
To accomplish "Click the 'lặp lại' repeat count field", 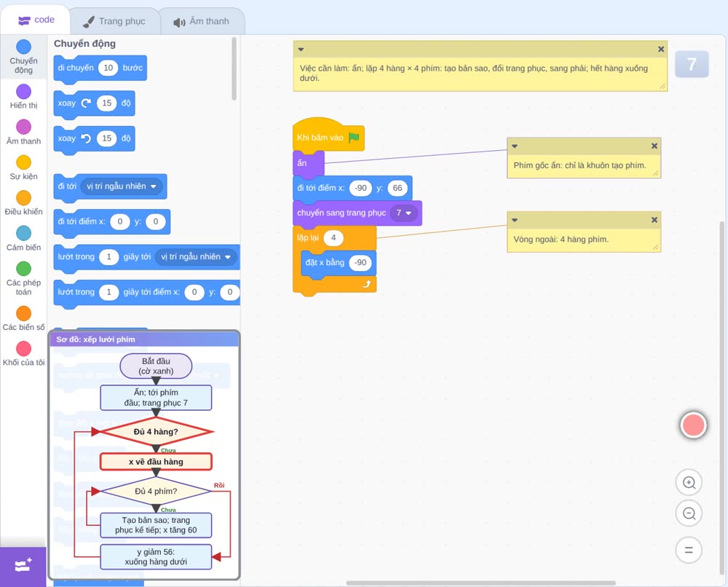I will coord(333,237).
